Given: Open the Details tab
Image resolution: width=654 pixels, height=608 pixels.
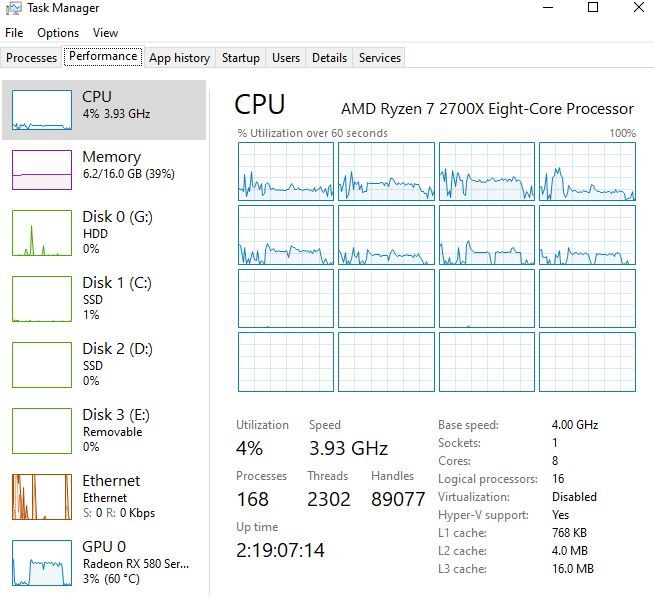Looking at the screenshot, I should coord(330,58).
